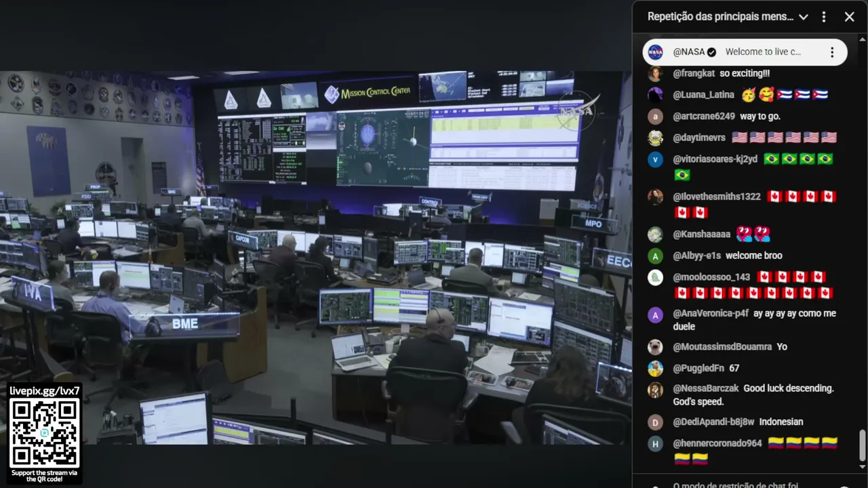Click @hennercoronado964's letter avatar
This screenshot has height=488, width=868.
(655, 444)
